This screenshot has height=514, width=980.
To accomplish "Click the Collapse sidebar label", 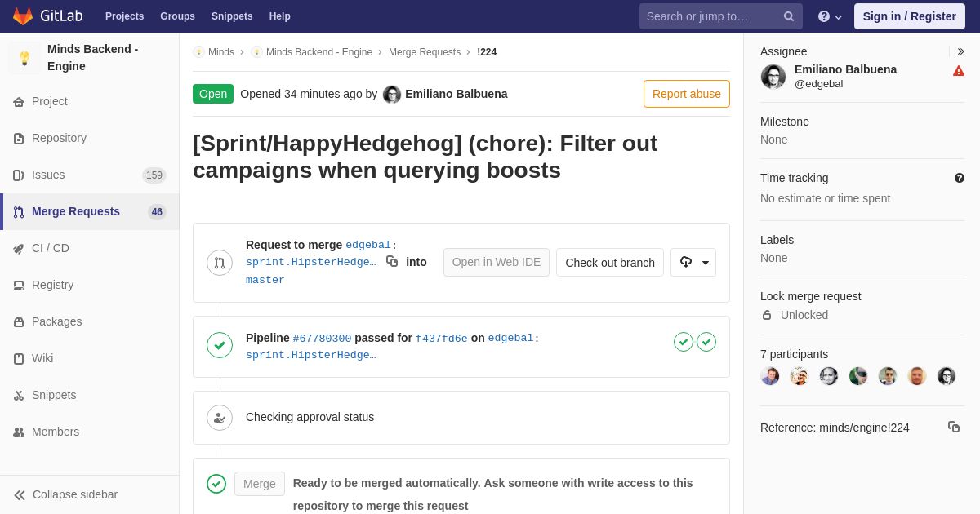I will (x=75, y=494).
